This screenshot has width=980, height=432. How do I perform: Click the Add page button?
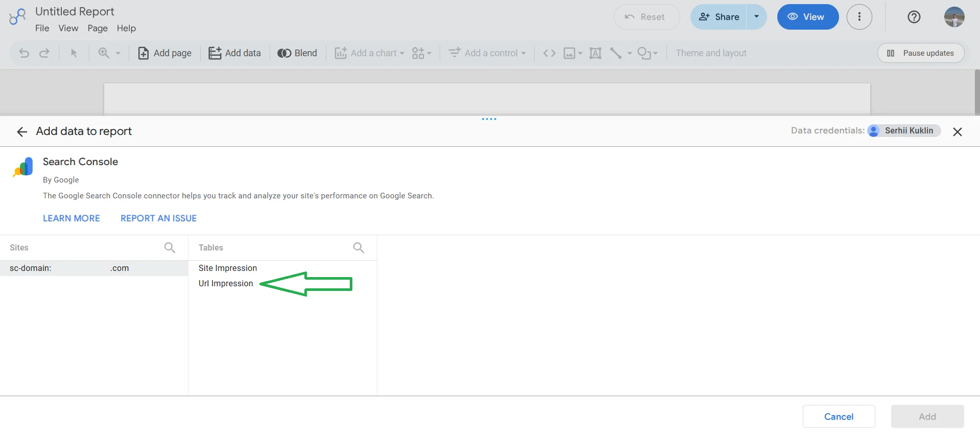(165, 53)
